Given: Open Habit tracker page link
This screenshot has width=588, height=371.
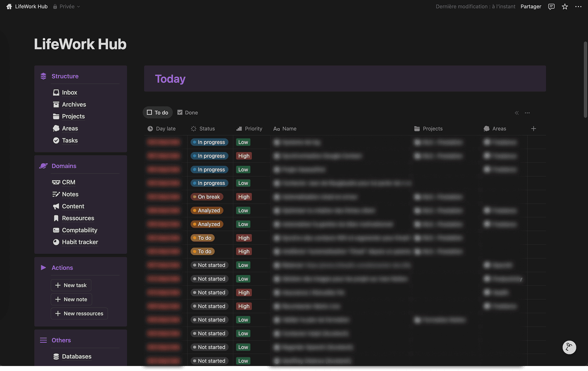Looking at the screenshot, I should [x=80, y=242].
